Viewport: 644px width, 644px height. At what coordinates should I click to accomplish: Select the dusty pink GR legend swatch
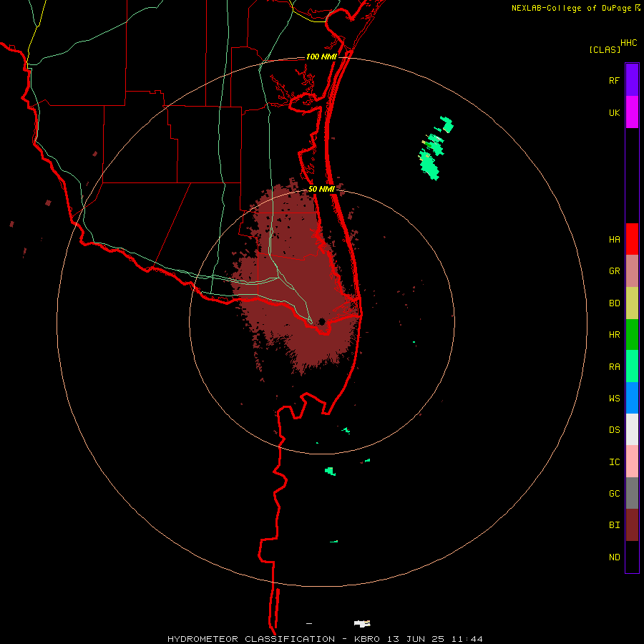(632, 271)
